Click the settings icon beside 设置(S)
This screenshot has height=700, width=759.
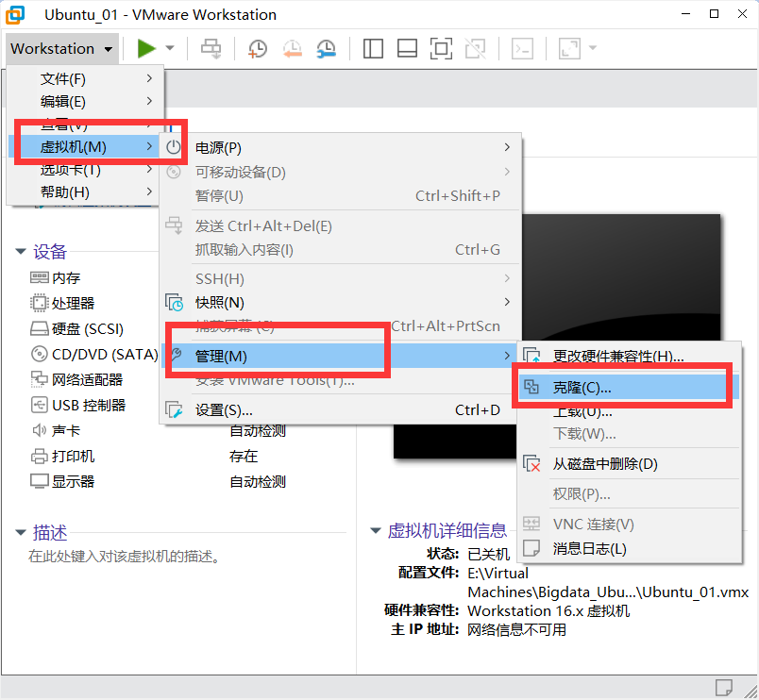(x=174, y=409)
